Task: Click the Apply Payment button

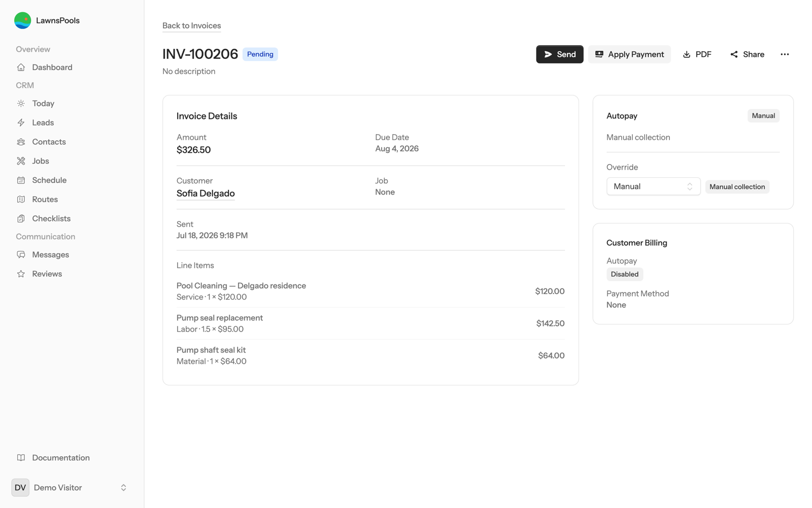Action: point(629,54)
